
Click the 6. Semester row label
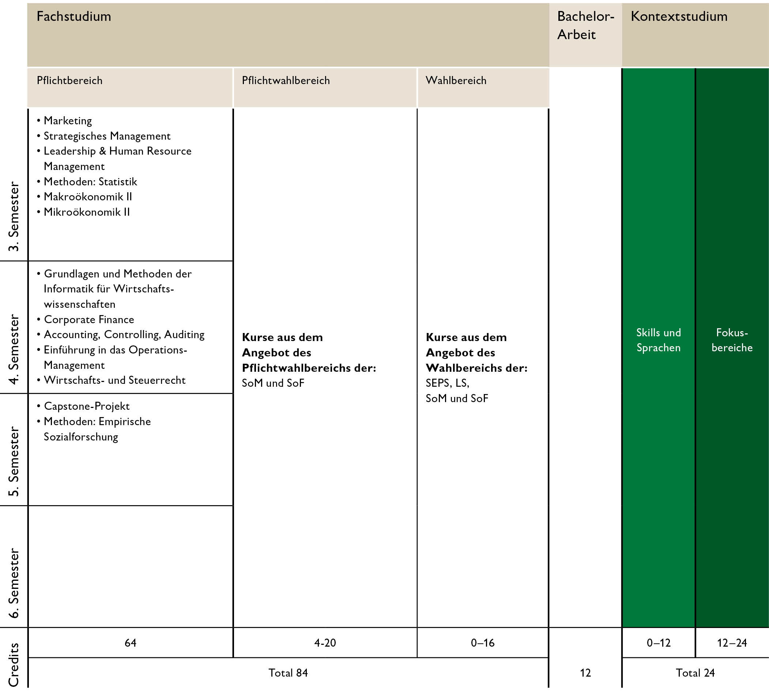(14, 583)
